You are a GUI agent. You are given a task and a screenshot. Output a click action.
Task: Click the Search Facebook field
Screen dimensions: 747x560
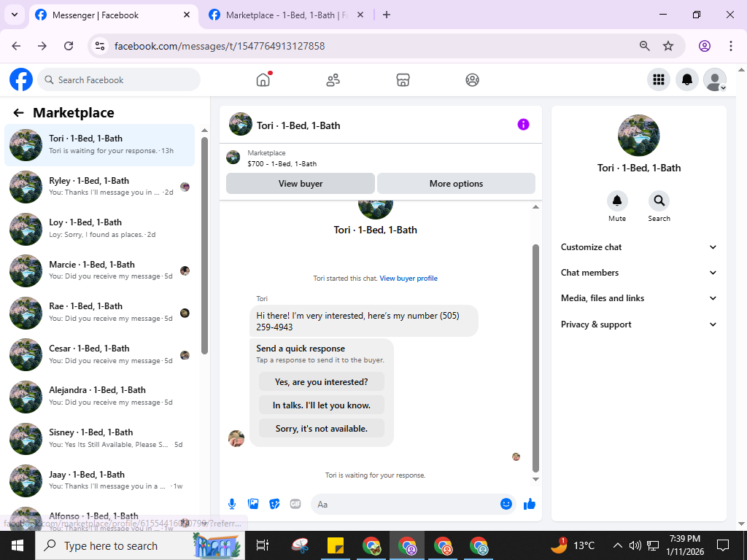pyautogui.click(x=119, y=79)
